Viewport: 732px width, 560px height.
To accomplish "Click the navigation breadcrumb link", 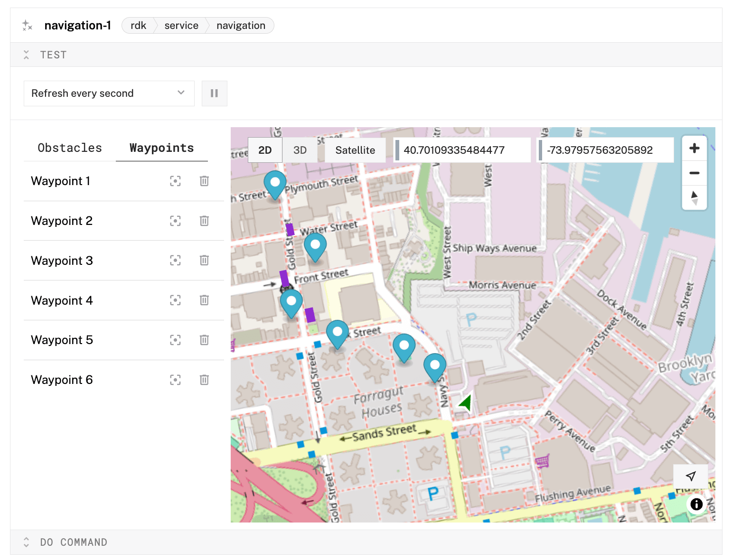I will coord(241,25).
